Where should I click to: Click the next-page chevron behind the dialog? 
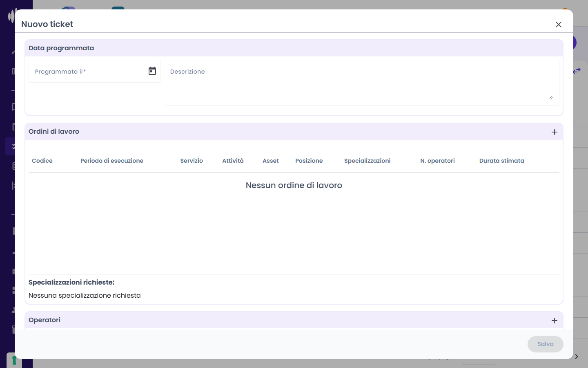pos(577,357)
